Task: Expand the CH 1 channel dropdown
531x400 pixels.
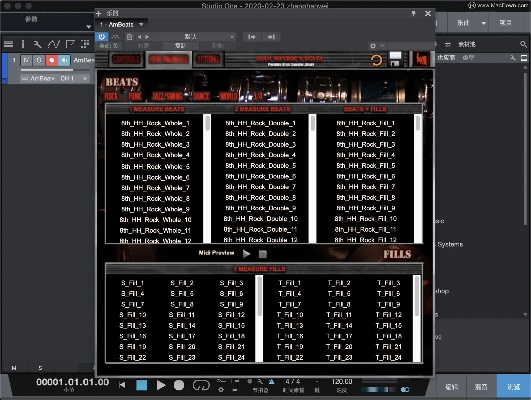Action: pyautogui.click(x=74, y=79)
